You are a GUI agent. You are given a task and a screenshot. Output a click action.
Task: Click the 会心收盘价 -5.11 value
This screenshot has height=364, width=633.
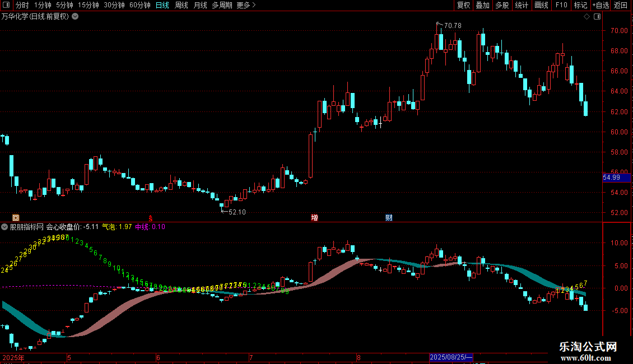73,227
